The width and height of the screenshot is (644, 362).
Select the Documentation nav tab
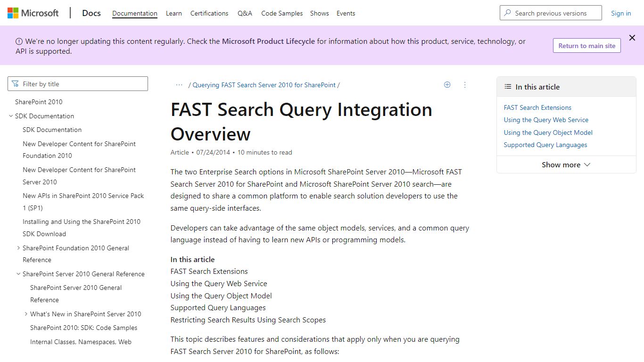tap(135, 13)
